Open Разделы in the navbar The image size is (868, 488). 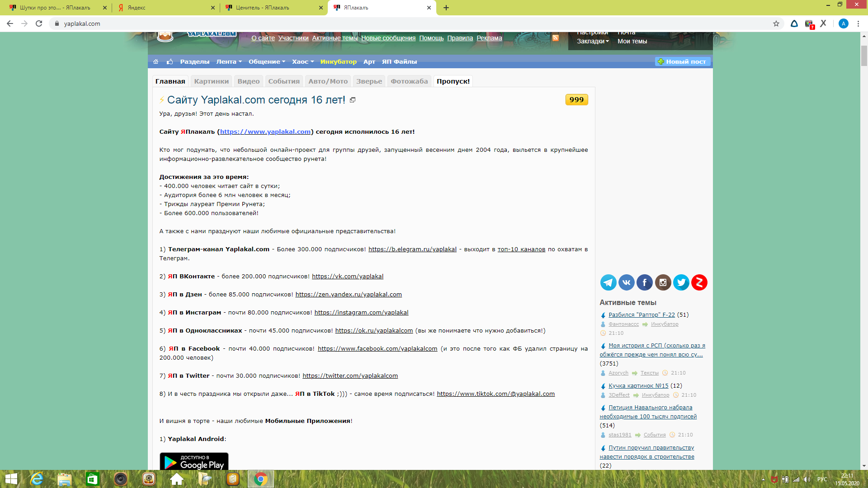pos(195,61)
